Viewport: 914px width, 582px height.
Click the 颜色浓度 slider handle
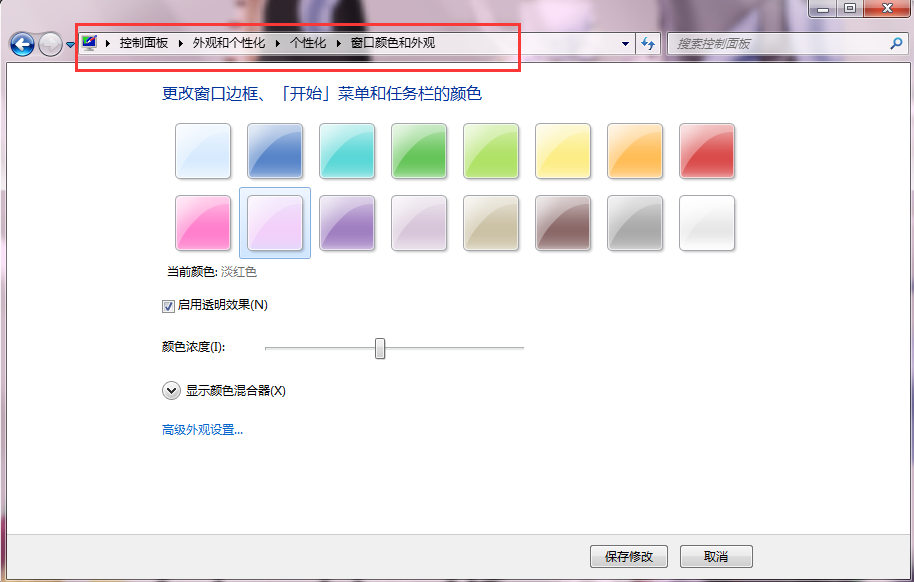[380, 348]
